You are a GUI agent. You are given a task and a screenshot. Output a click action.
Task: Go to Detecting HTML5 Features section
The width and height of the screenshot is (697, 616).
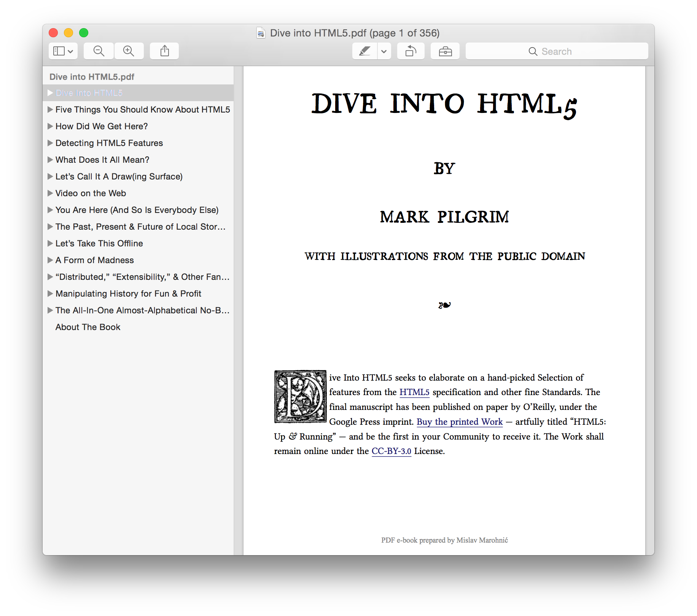click(109, 143)
